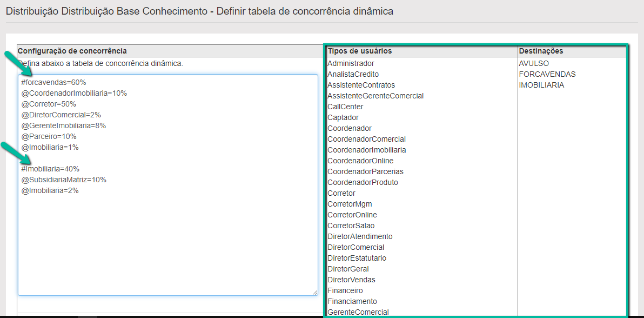Choose AssistenteGerenteComercial user type
This screenshot has height=318, width=644.
375,96
